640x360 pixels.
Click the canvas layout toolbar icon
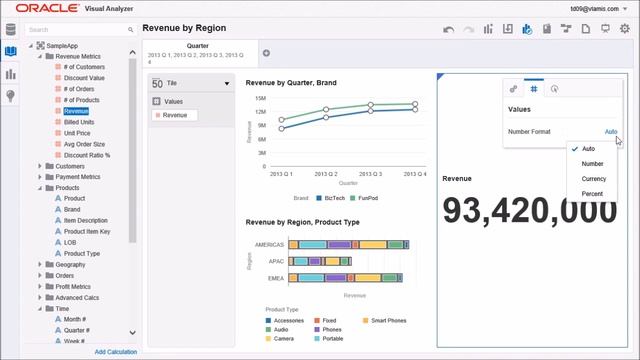tap(566, 29)
